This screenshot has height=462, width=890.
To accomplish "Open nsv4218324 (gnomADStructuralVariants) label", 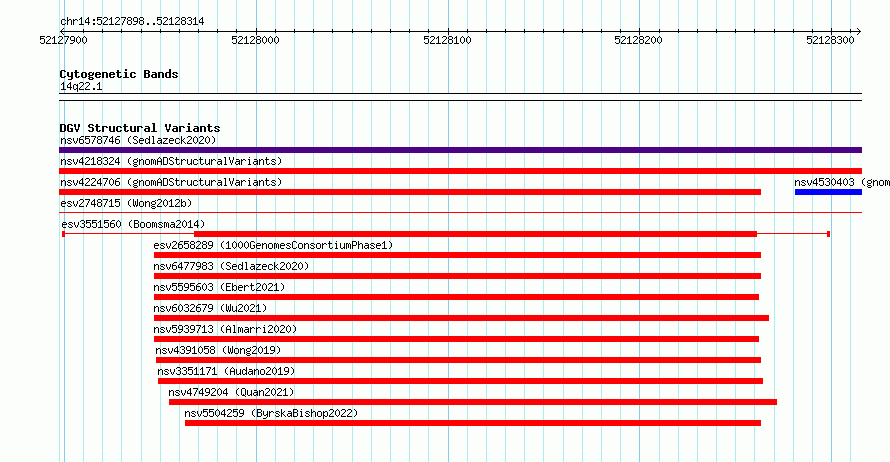I will click(x=171, y=161).
